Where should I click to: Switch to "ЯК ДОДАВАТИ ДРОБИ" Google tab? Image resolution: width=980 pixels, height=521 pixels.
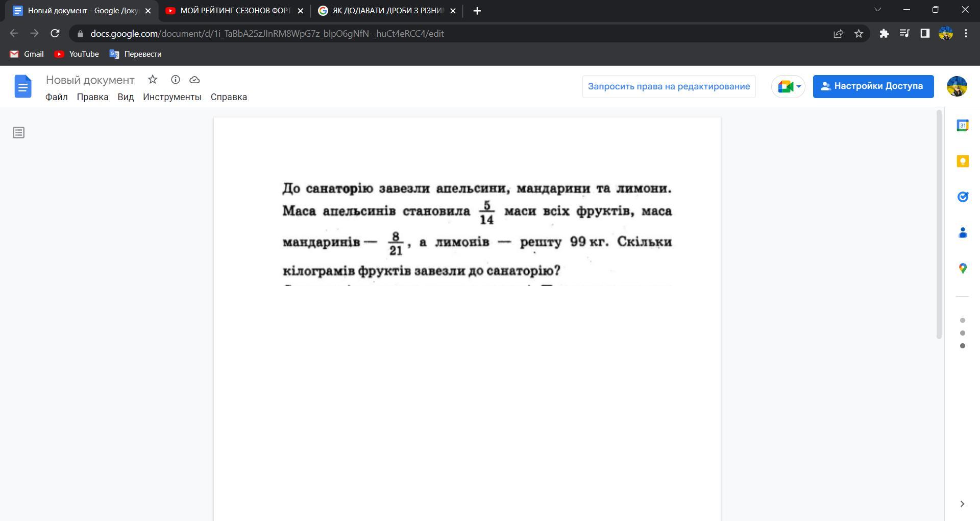coord(388,11)
